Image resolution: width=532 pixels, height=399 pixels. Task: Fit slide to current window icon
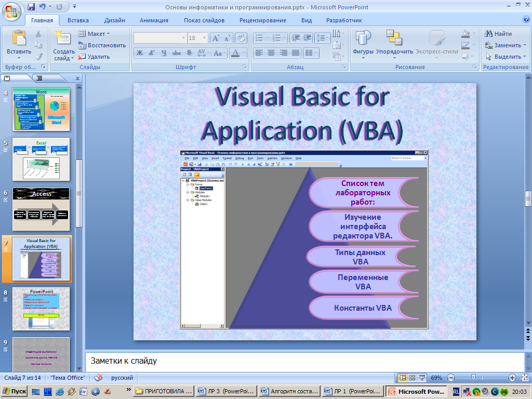525,378
